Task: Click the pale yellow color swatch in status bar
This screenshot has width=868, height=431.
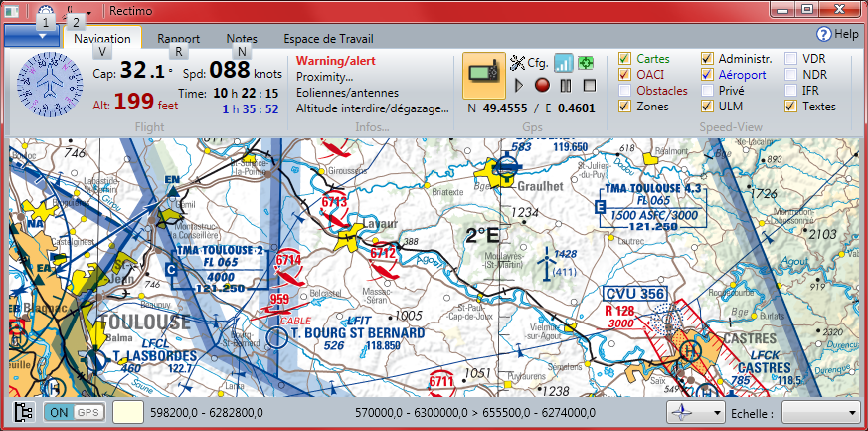Action: 127,413
